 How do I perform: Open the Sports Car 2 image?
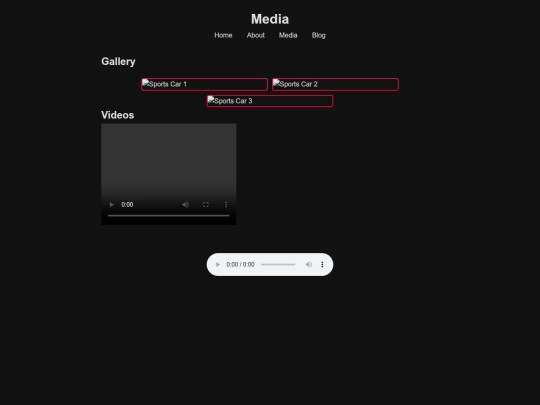click(335, 84)
